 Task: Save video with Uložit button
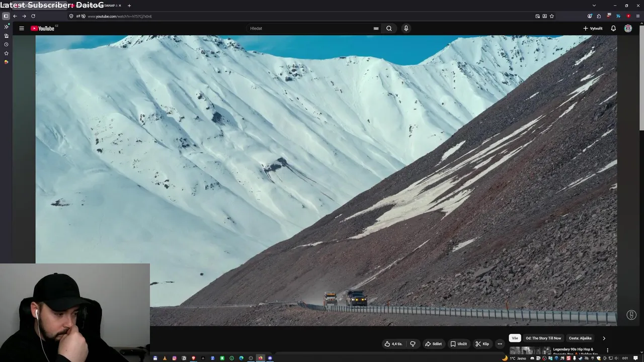458,344
